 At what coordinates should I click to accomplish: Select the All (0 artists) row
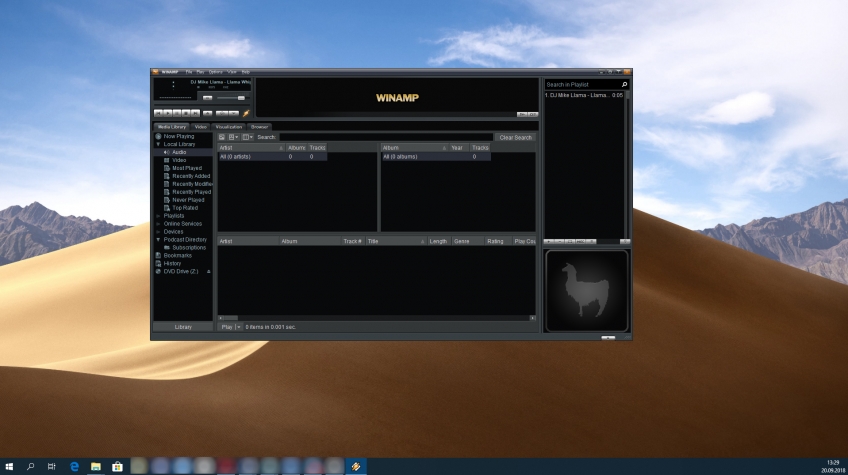[x=273, y=156]
